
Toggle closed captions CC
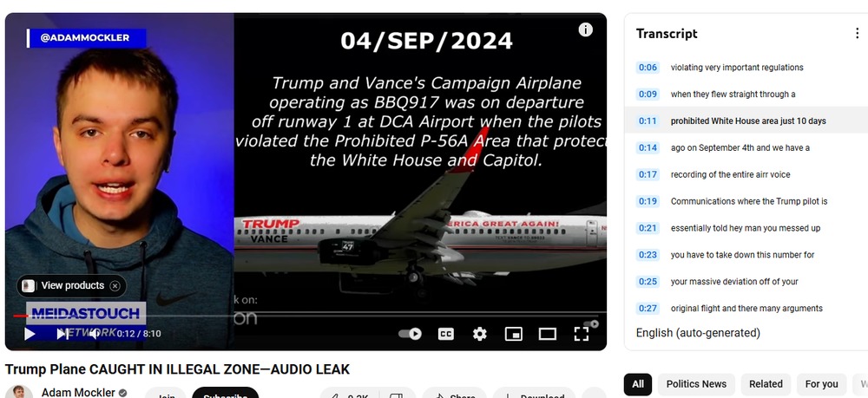point(446,334)
